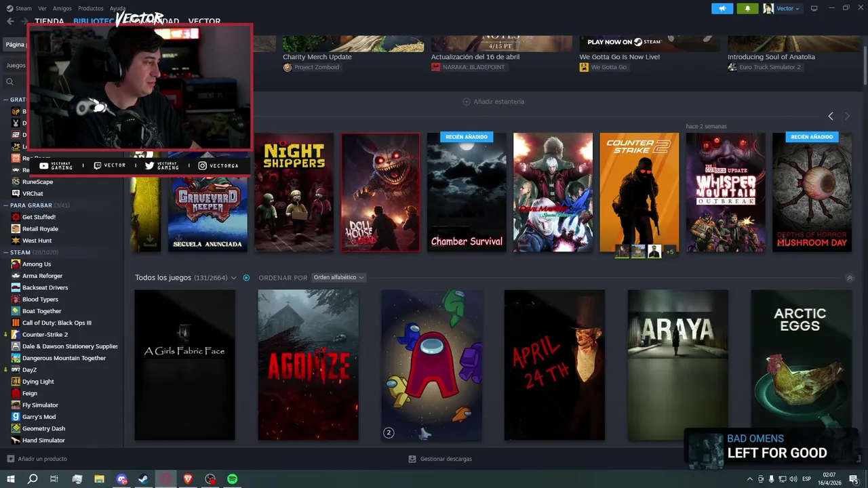Open File Explorer from the taskbar

tap(99, 479)
